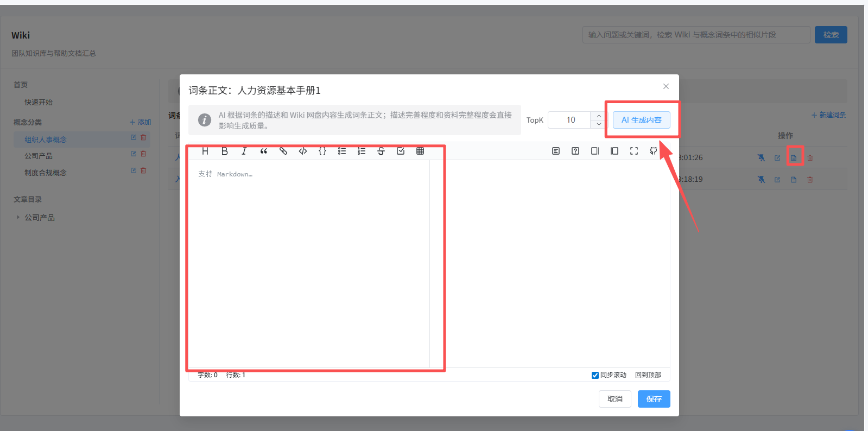This screenshot has height=431, width=868.
Task: Click 新建词条 to create an entry
Action: 829,115
